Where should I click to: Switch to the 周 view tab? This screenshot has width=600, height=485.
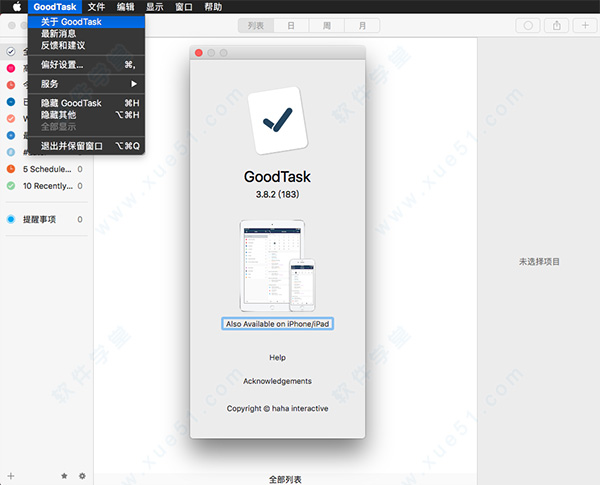327,26
